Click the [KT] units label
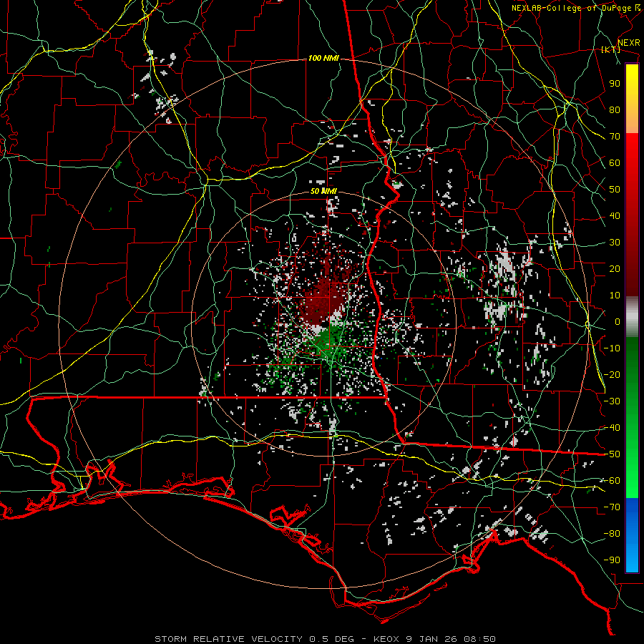Viewport: 644px width, 644px height. [611, 49]
